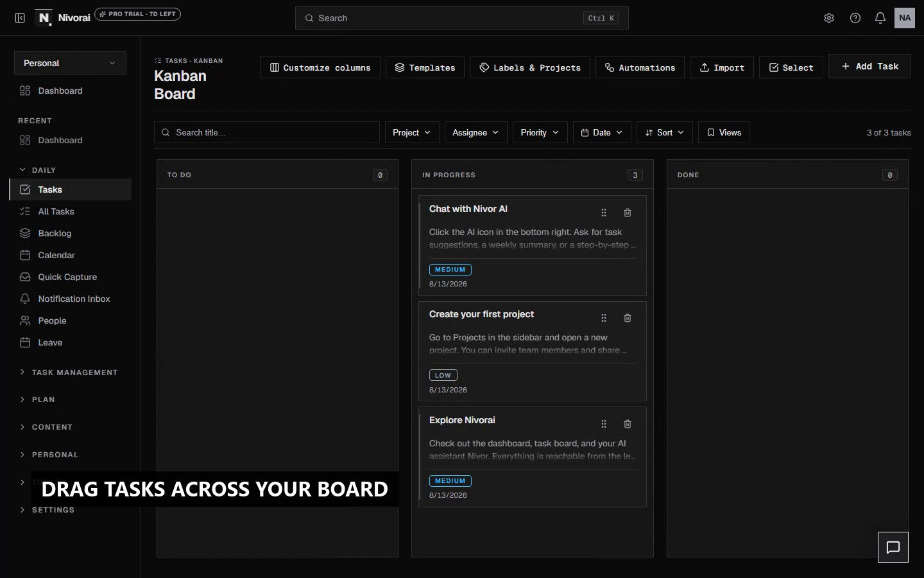Open the Sort dropdown
924x578 pixels.
click(x=665, y=132)
